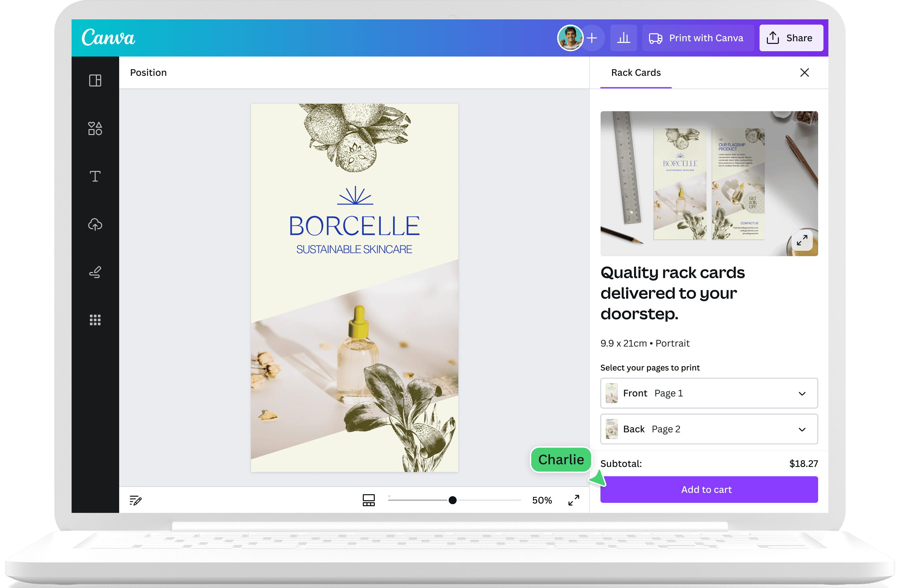Screen dimensions: 900x588
Task: Open the Text tool panel
Action: (x=95, y=176)
